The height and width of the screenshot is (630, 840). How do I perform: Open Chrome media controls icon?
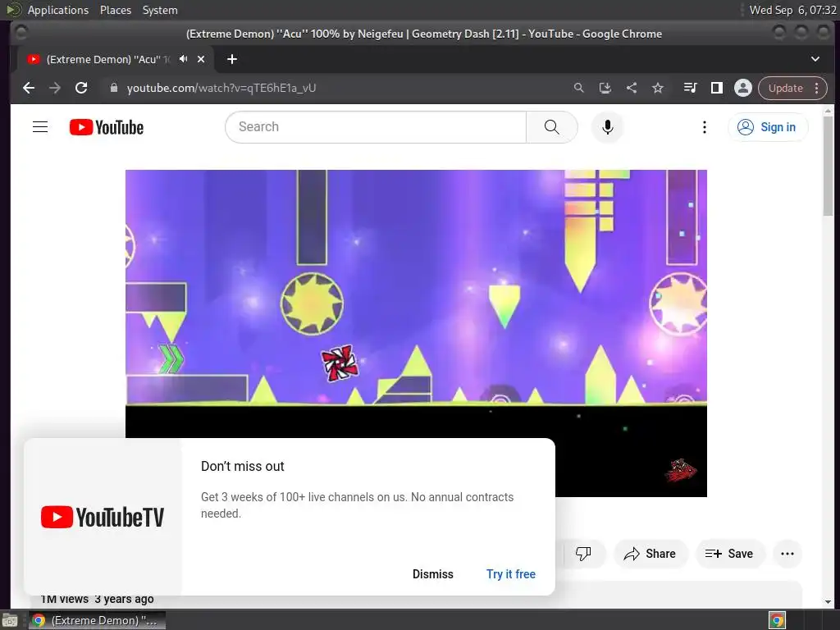click(x=691, y=88)
